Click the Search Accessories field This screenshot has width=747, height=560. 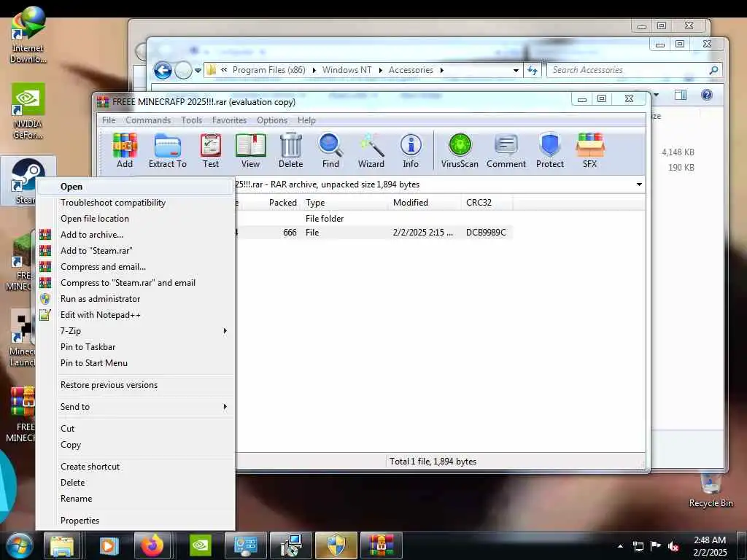click(x=635, y=70)
